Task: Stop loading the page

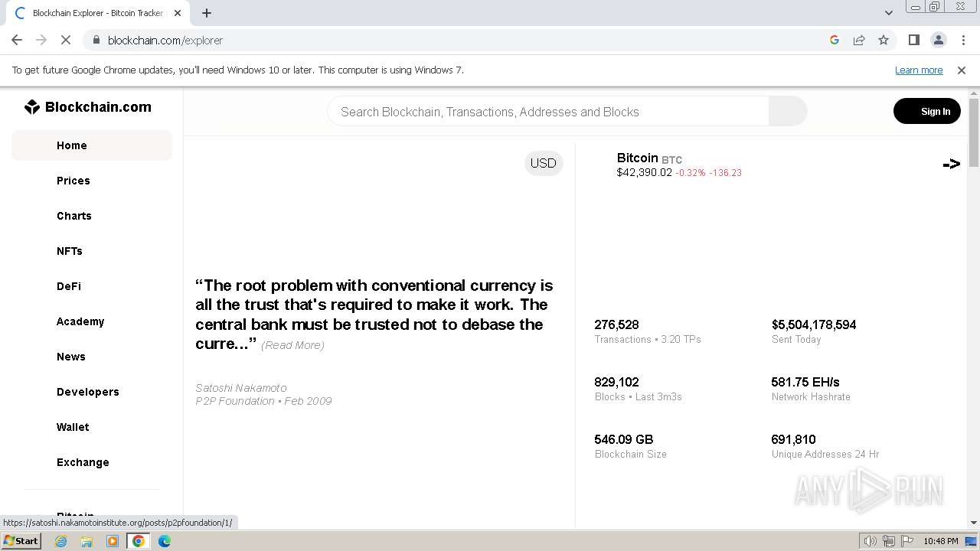Action: click(x=66, y=40)
